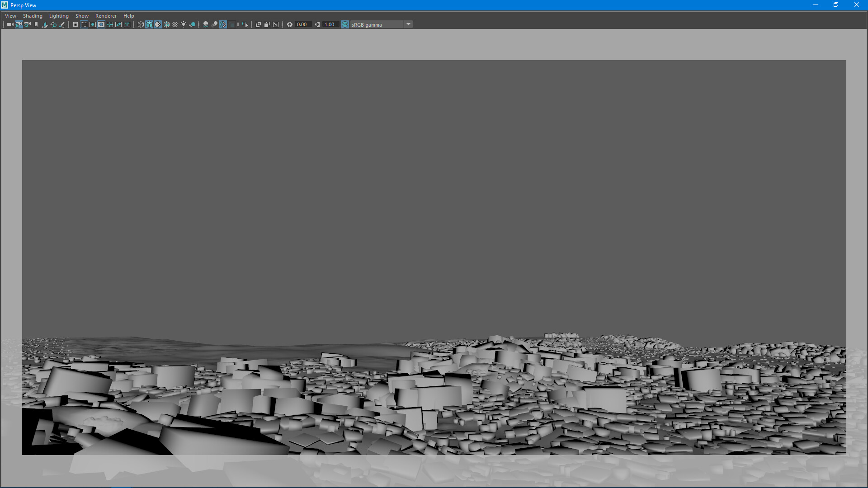This screenshot has width=868, height=488.
Task: Open the Shading menu
Action: click(33, 16)
